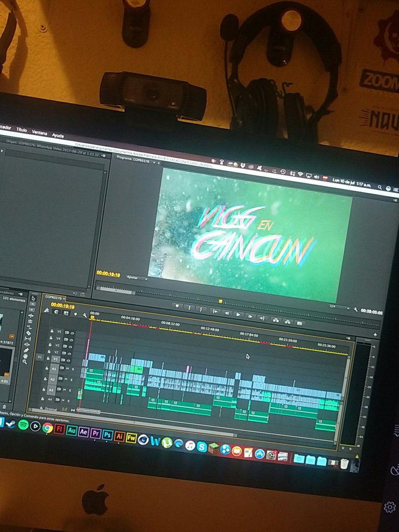Toggle sync lock for track V2
The image size is (399, 532).
(x=64, y=353)
